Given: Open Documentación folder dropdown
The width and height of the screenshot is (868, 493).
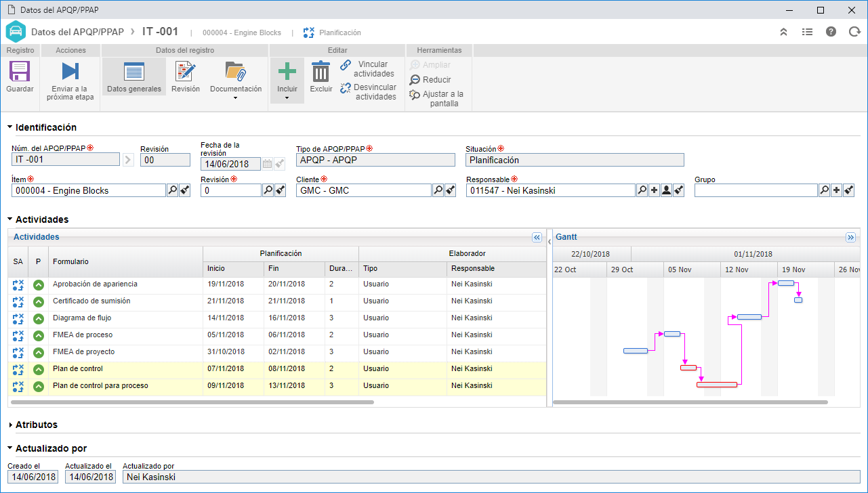Looking at the screenshot, I should coord(236,81).
